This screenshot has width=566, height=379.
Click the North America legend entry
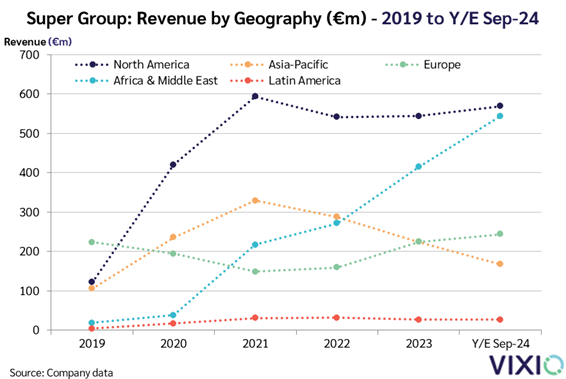132,65
